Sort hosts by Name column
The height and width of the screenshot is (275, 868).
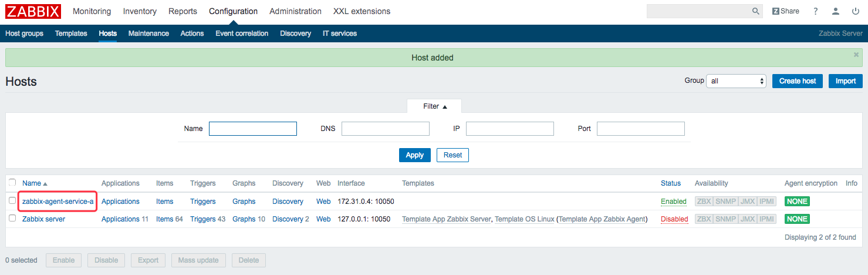pos(35,183)
